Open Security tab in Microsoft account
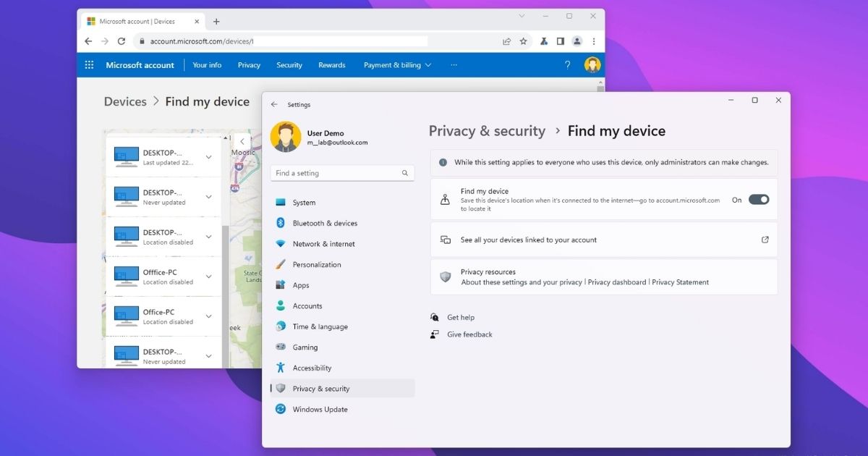 coord(289,65)
